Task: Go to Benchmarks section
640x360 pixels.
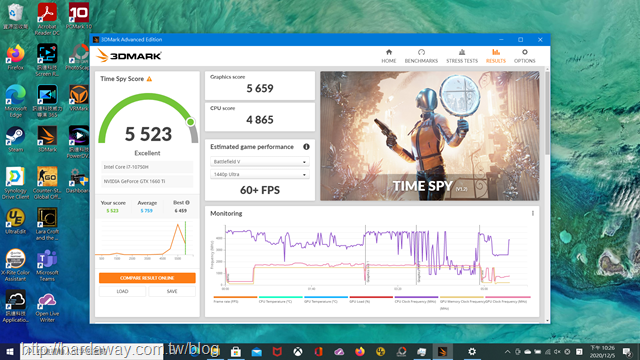Action: pos(421,56)
